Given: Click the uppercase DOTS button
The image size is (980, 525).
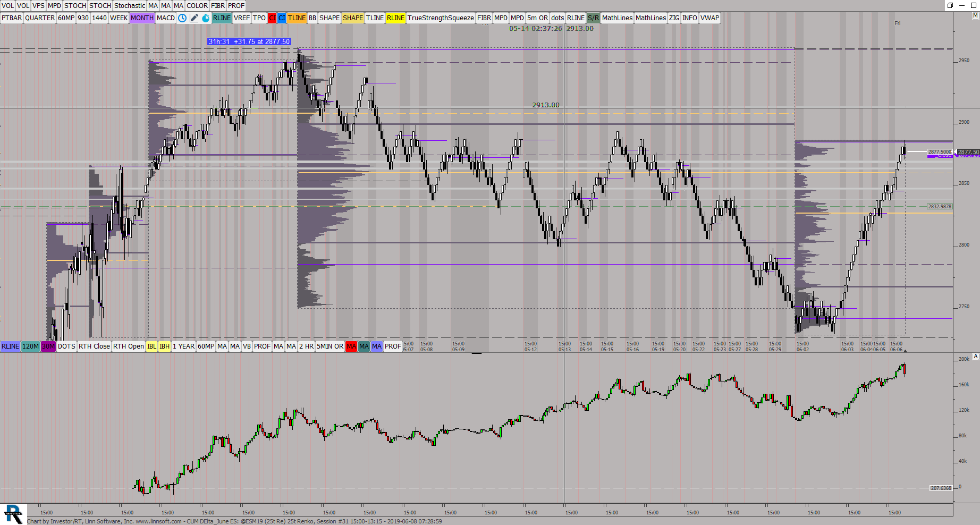Looking at the screenshot, I should [x=67, y=346].
